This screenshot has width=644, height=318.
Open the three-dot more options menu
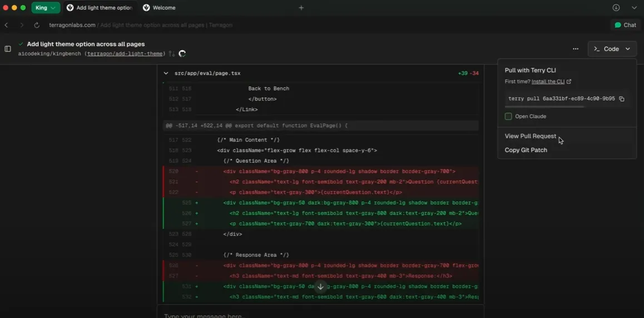(576, 49)
